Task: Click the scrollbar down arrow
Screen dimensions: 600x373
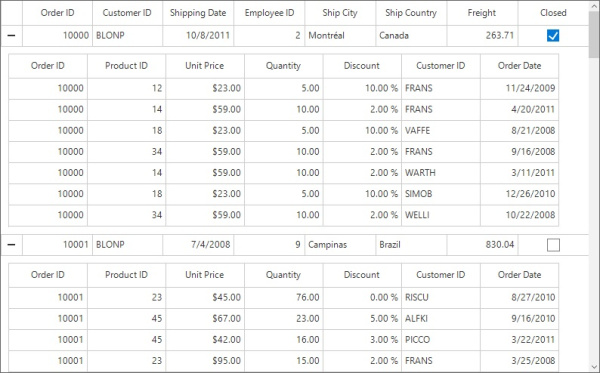Action: click(594, 366)
